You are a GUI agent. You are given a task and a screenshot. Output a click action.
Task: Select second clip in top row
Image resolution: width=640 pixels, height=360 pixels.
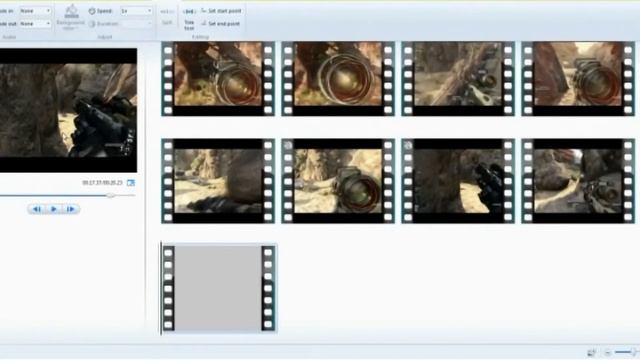coord(338,79)
